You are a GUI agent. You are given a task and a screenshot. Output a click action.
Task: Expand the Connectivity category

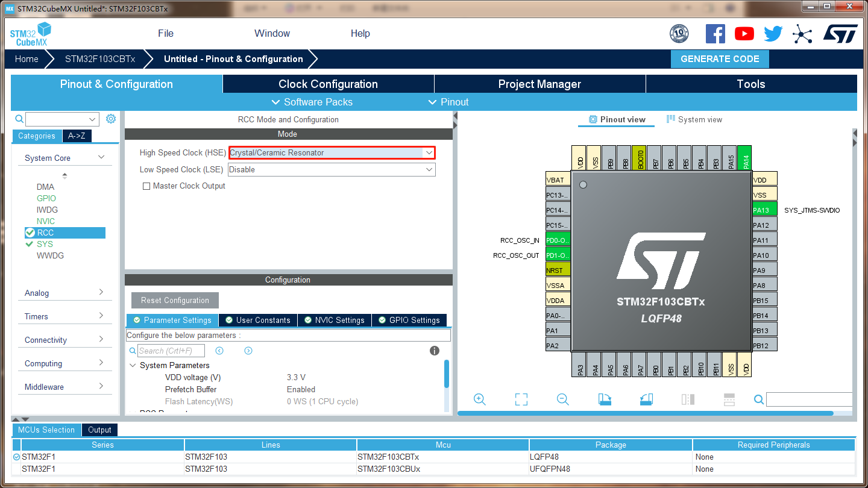pos(101,339)
